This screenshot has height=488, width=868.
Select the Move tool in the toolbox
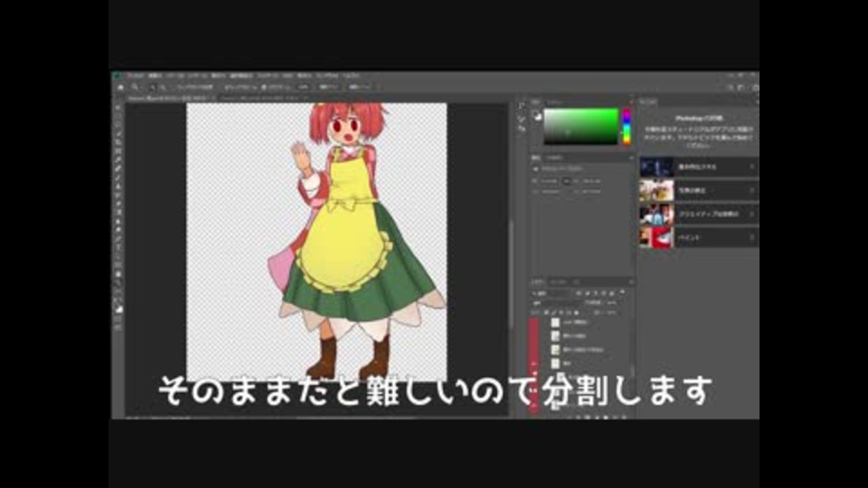[118, 108]
